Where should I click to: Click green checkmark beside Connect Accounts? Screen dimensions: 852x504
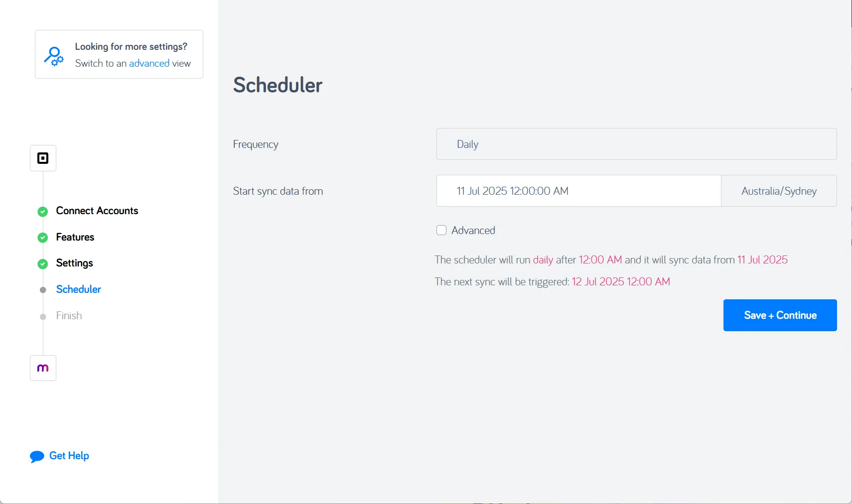coord(43,212)
